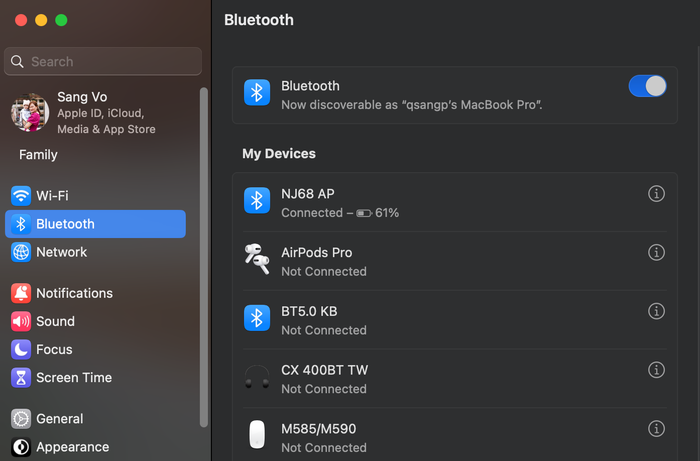
Task: Select Network in the settings sidebar
Action: tap(95, 252)
